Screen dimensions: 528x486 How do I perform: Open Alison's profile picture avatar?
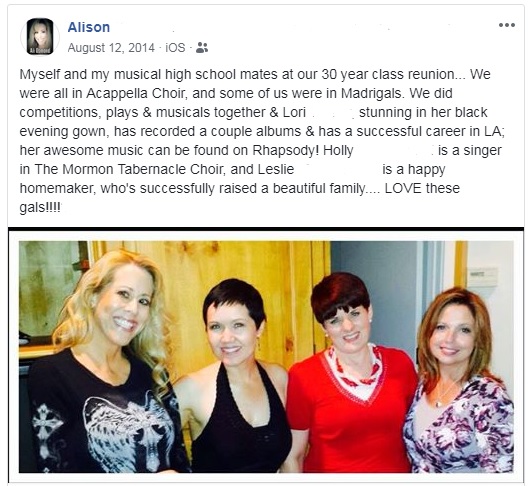tap(40, 36)
